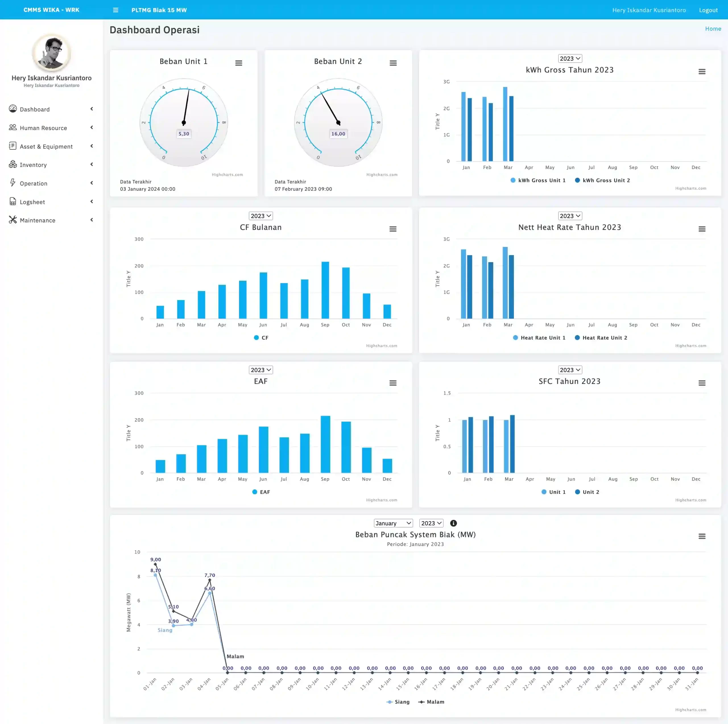Viewport: 728px width, 724px height.
Task: Expand Inventory submenu chevron
Action: point(92,164)
